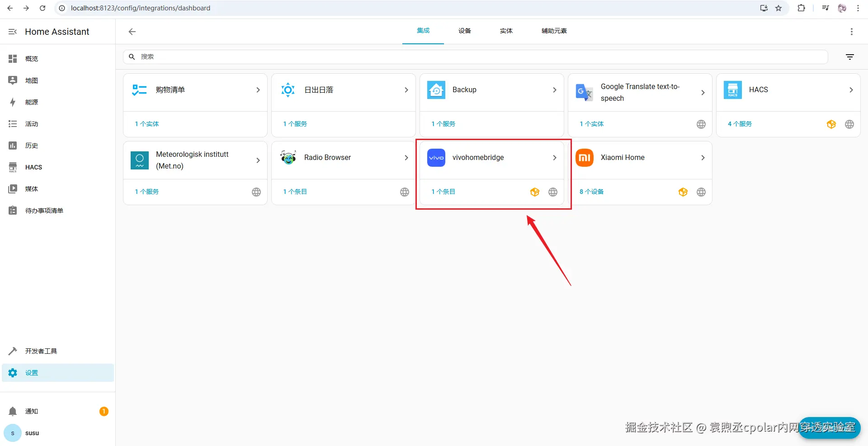Open the 1 个条目 link under Radio Browser
868x446 pixels.
(295, 192)
